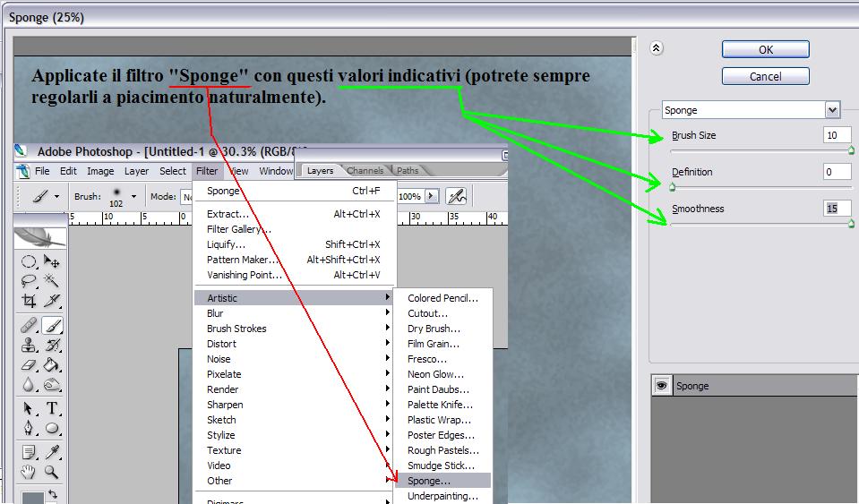Select the Magic Wand tool
Image resolution: width=859 pixels, height=504 pixels.
click(51, 281)
